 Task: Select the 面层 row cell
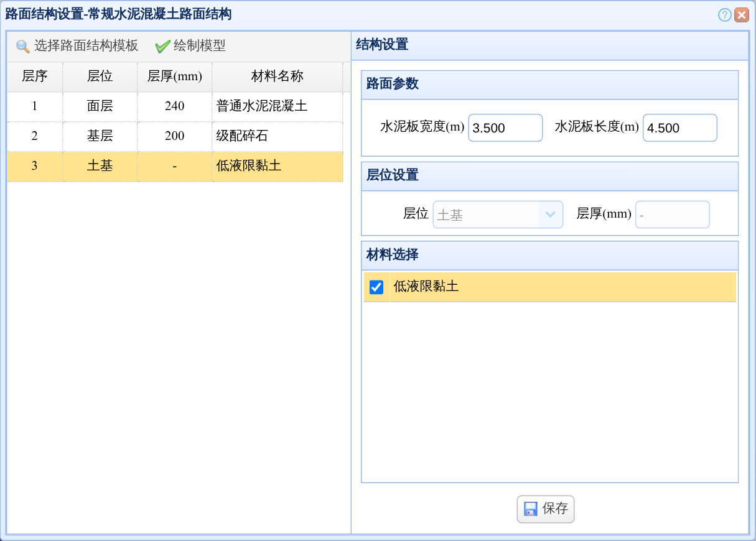(100, 106)
